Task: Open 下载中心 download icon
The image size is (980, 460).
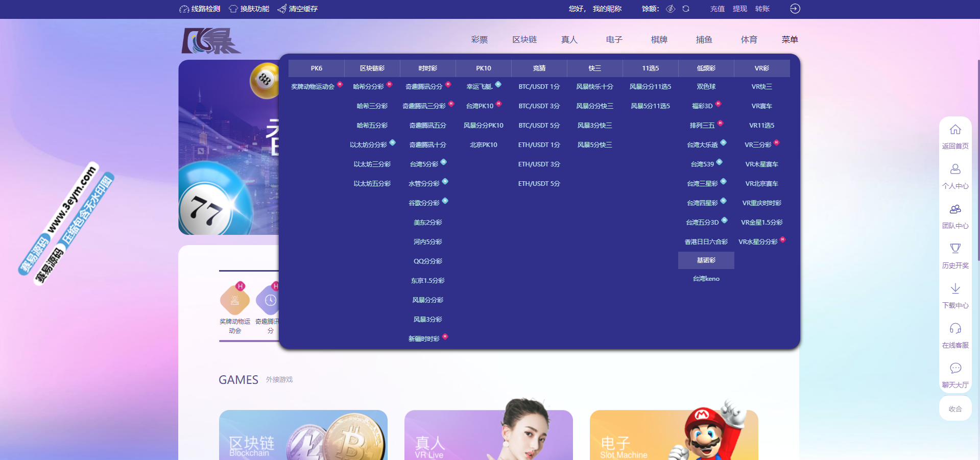Action: click(x=955, y=289)
